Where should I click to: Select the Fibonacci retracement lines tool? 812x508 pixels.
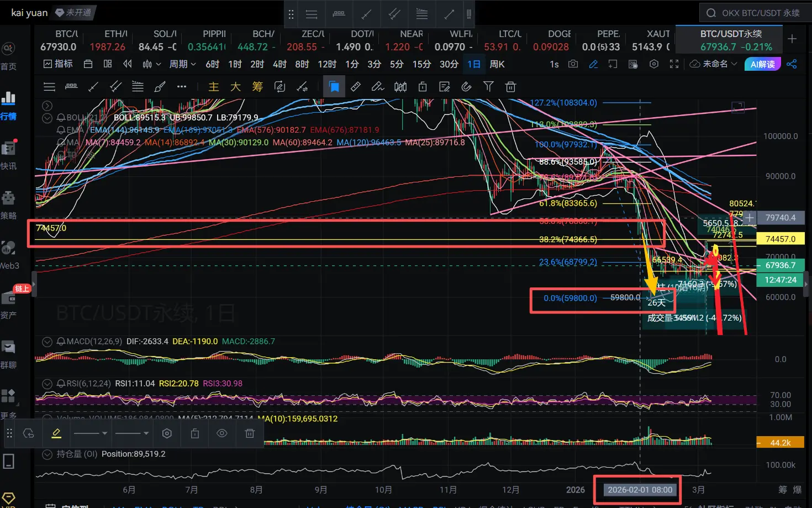point(138,87)
